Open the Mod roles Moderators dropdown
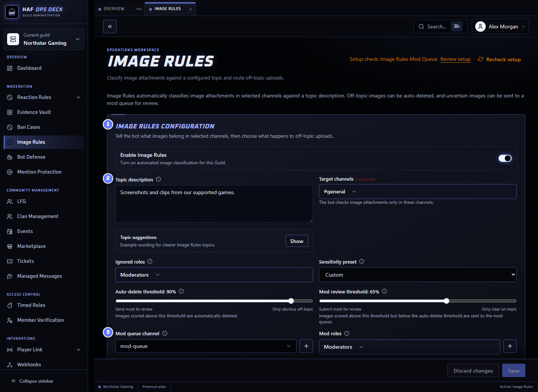The height and width of the screenshot is (392, 538). [409, 347]
